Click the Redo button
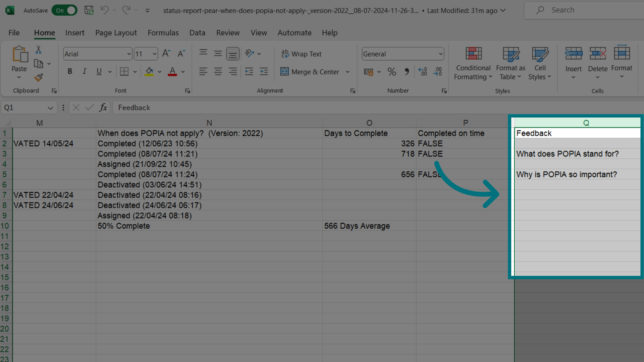The width and height of the screenshot is (644, 362). coord(126,10)
